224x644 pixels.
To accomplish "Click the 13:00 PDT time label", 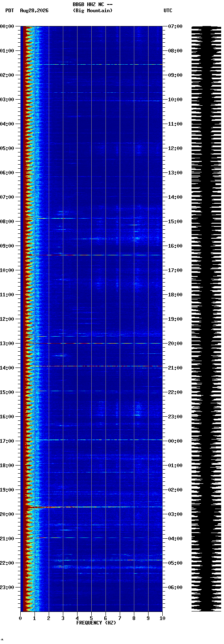I will [7, 344].
